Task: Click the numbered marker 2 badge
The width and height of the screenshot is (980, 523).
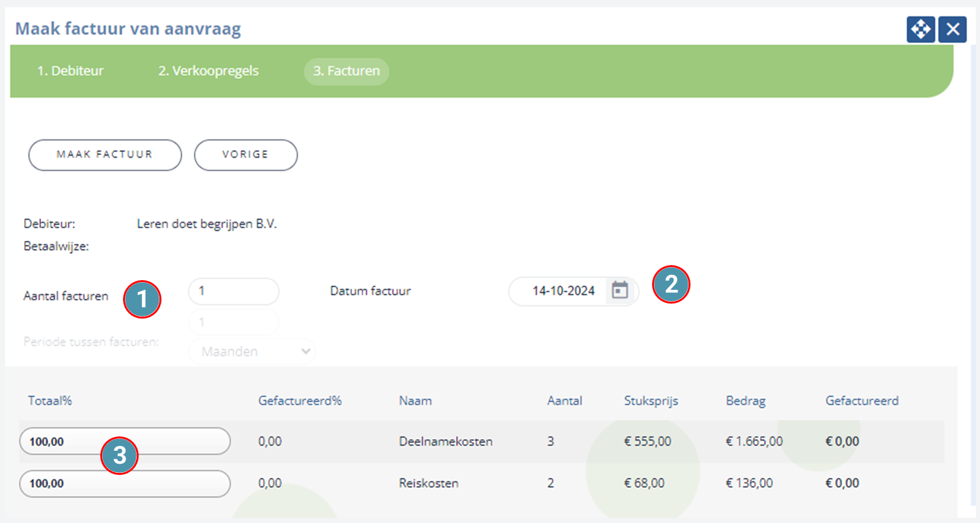Action: 672,285
